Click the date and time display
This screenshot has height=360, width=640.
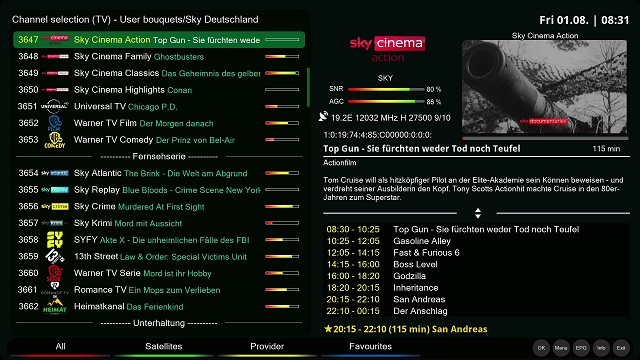tap(584, 20)
